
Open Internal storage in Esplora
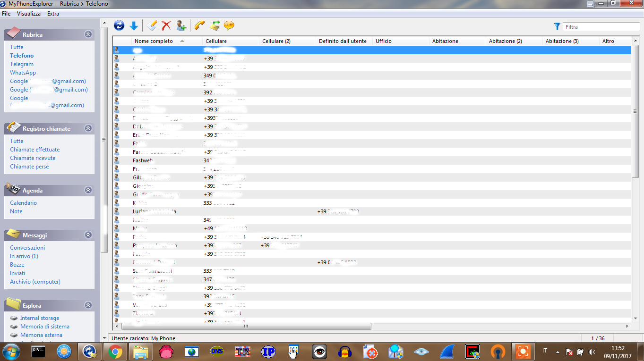click(40, 318)
